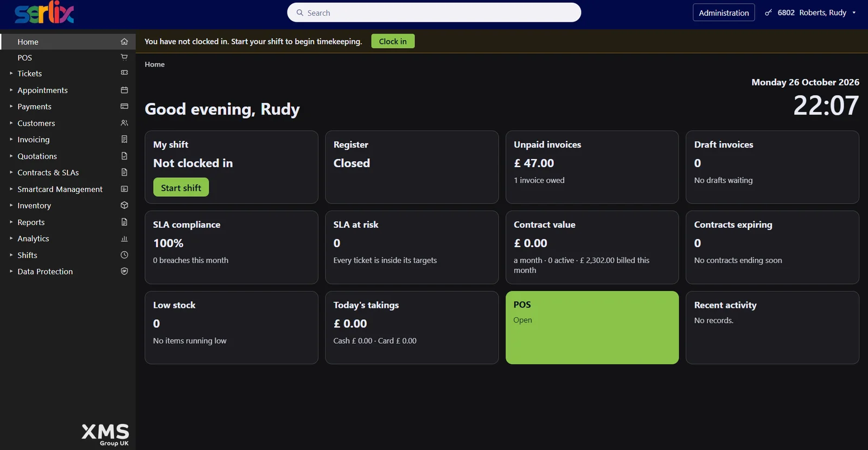
Task: Open the Draft invoices card
Action: [773, 167]
